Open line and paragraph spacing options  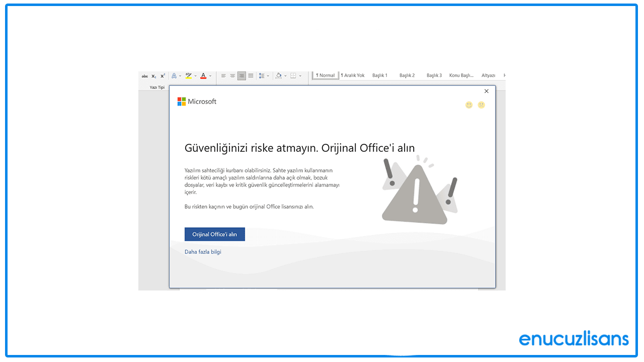pos(262,76)
